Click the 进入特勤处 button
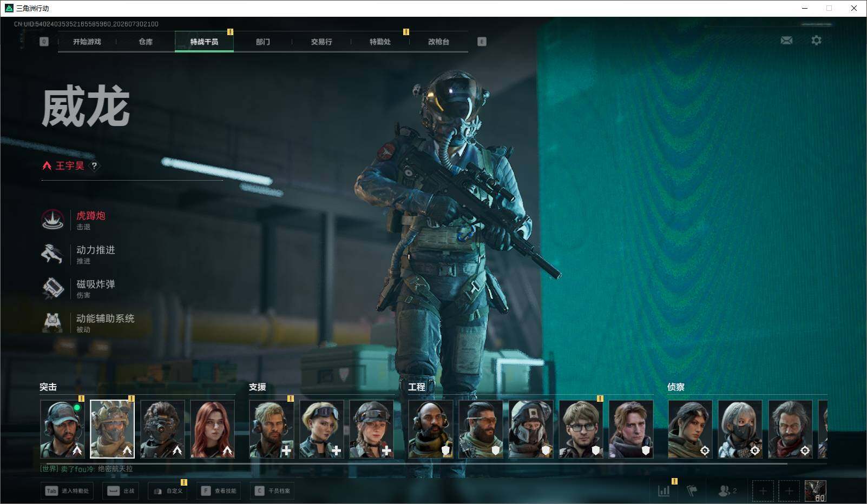 pos(68,491)
